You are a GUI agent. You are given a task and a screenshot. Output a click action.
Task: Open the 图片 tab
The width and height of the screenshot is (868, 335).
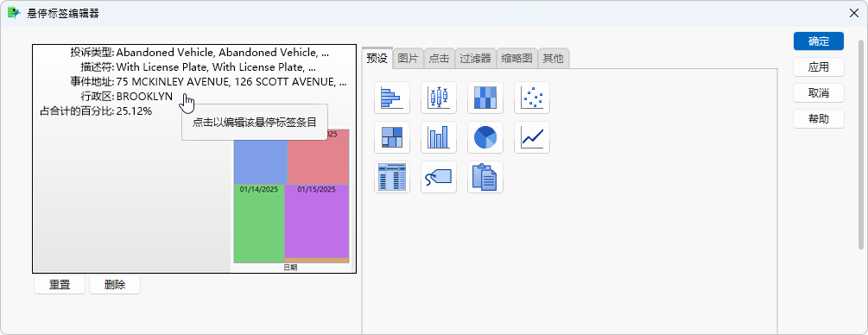408,58
